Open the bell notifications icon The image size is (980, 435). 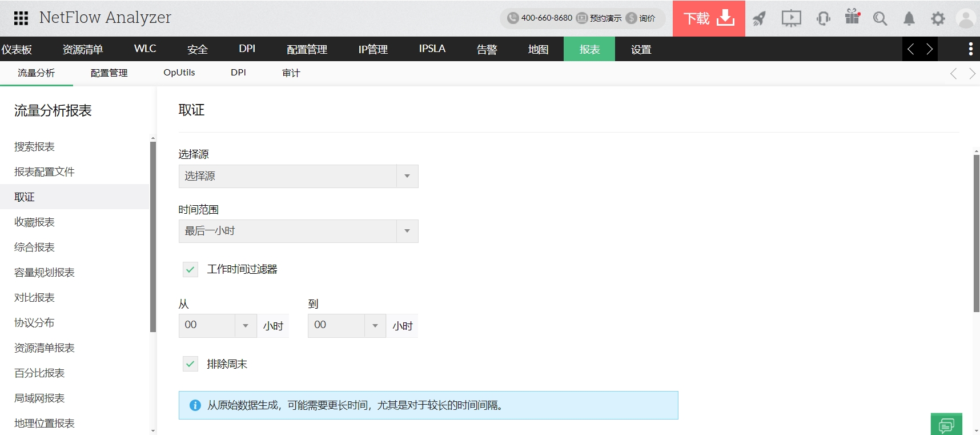tap(909, 19)
